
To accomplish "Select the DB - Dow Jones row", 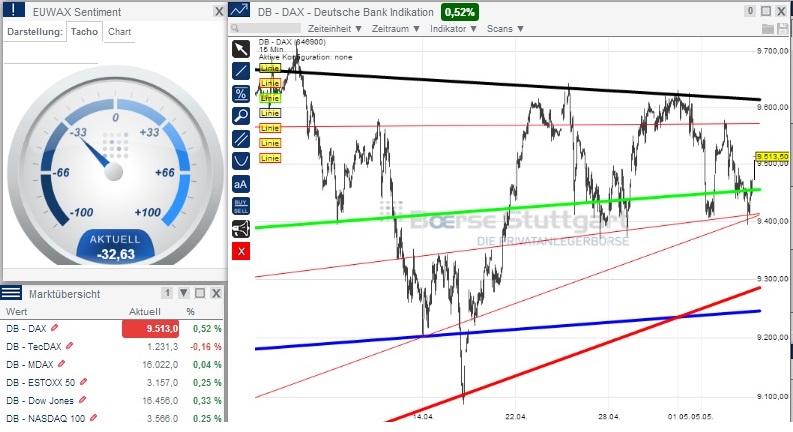I will (112, 400).
